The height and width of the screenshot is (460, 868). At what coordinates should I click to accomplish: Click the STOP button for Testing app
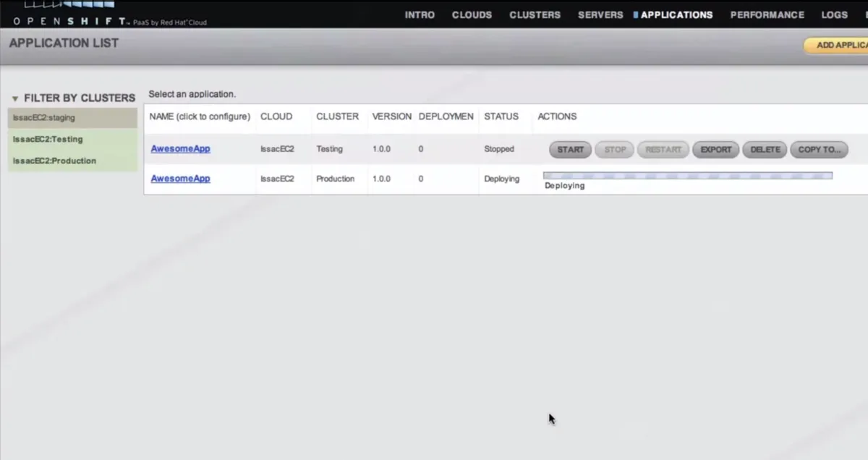[x=615, y=150]
